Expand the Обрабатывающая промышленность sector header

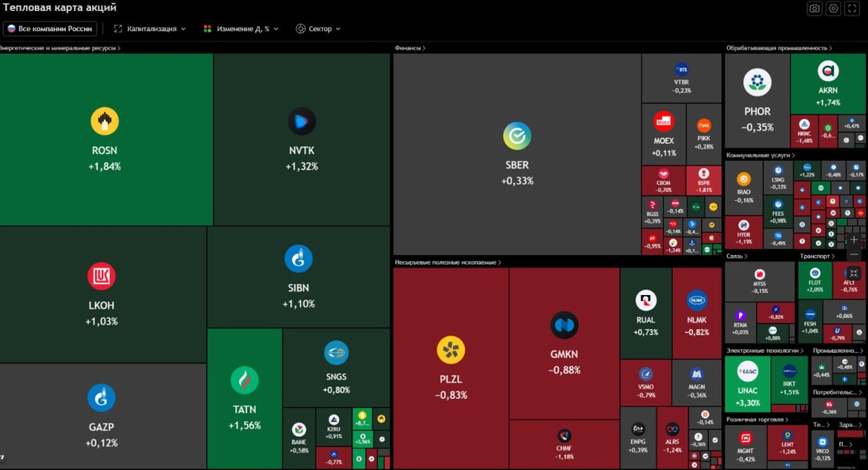[x=779, y=48]
